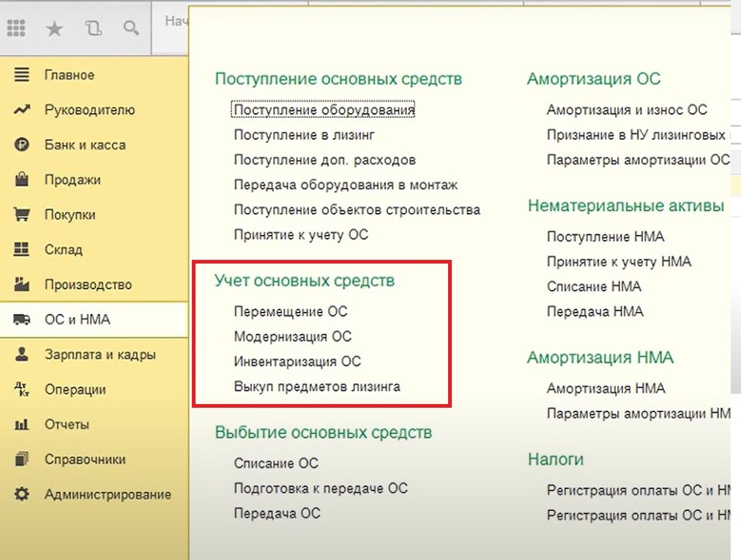Select the Банк и касса ruble icon
741x560 pixels.
click(22, 145)
